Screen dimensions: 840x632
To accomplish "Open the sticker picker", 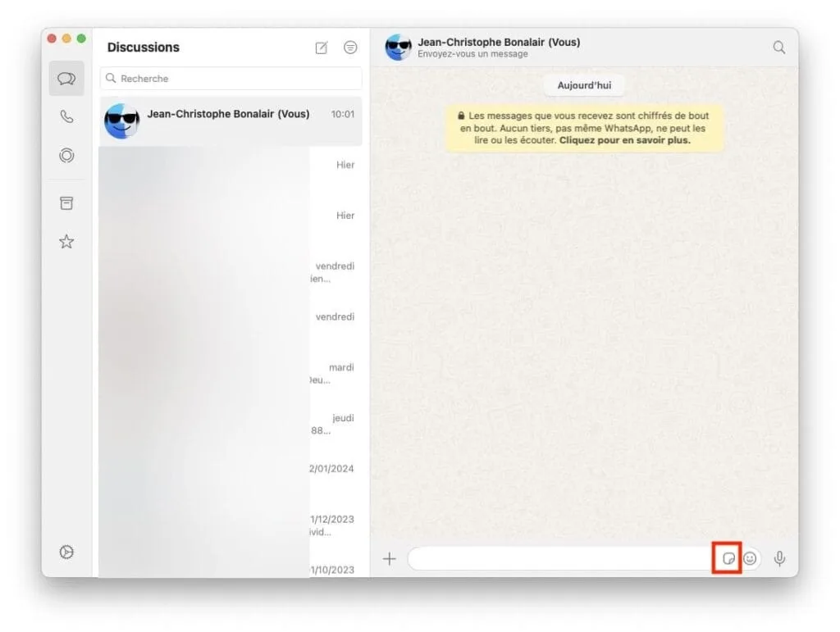I will (x=728, y=558).
